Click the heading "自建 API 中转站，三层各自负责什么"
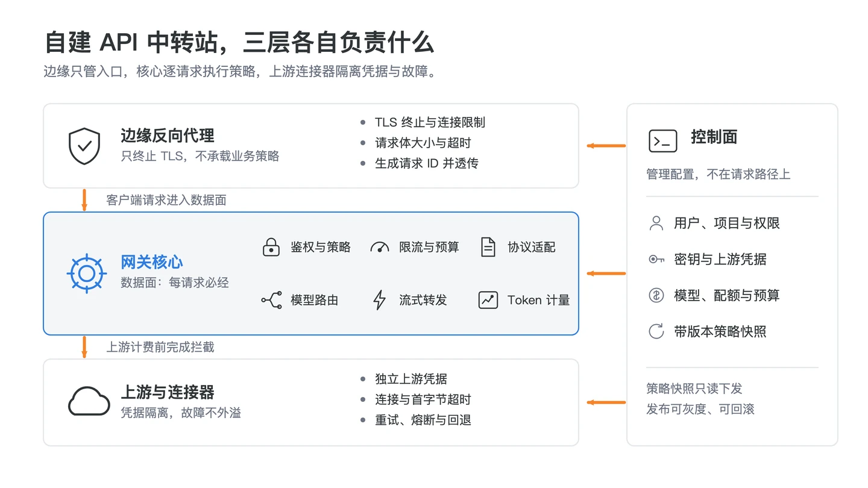868x488 pixels. pyautogui.click(x=239, y=43)
